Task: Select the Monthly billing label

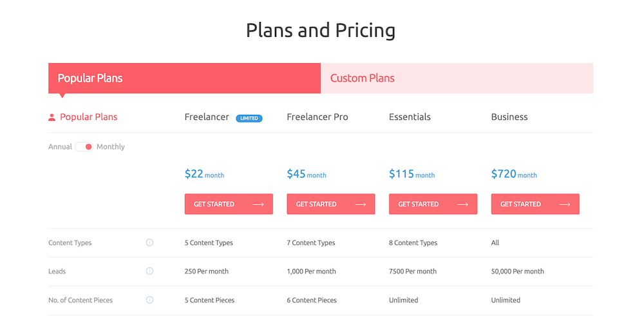Action: pos(111,146)
